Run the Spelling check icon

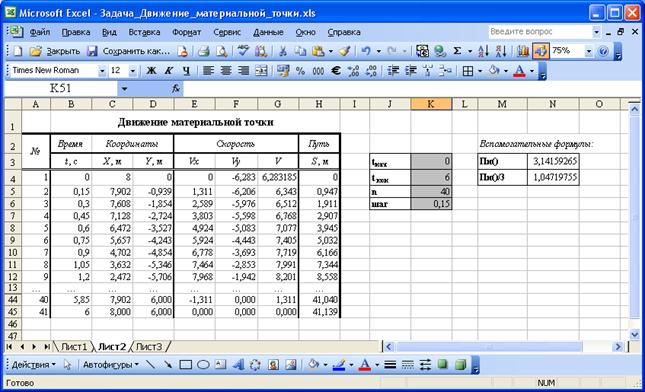point(243,51)
